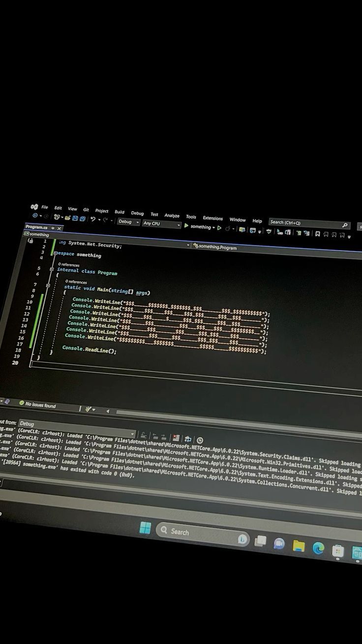Click the Redo toolbar icon
This screenshot has width=362, height=644.
(105, 220)
